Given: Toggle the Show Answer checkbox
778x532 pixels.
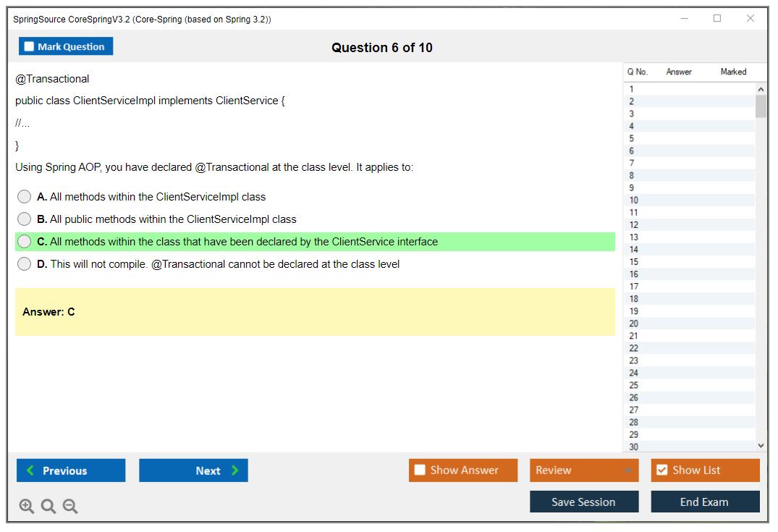Looking at the screenshot, I should [x=420, y=470].
